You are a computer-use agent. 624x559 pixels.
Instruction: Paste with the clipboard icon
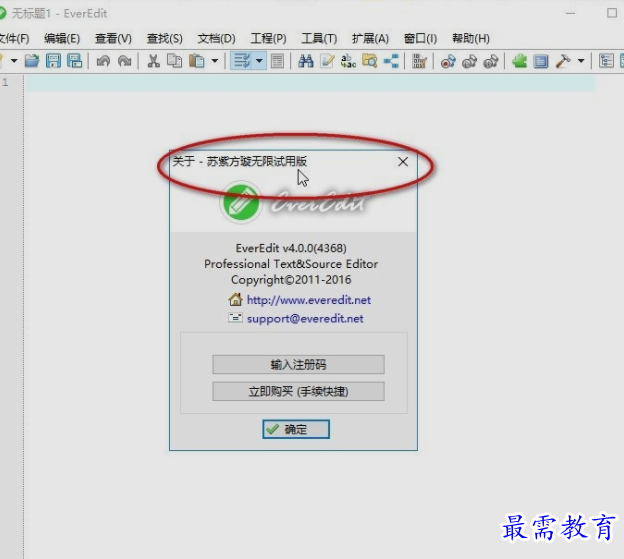(196, 61)
